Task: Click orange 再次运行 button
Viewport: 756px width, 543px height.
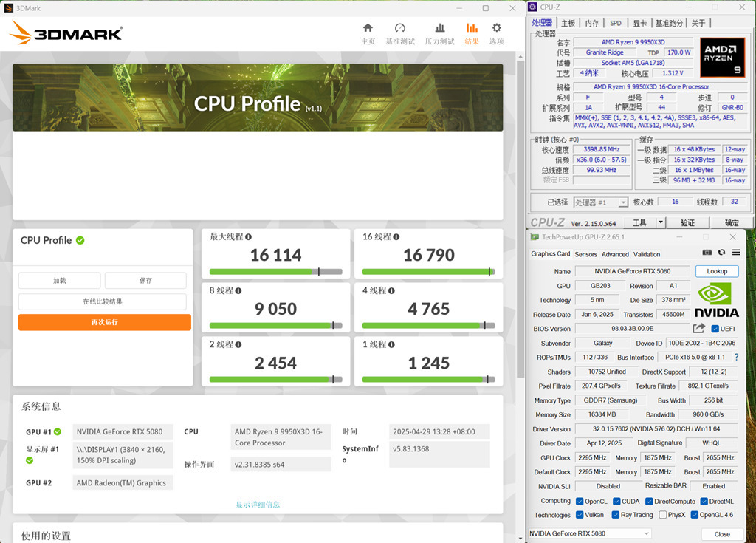Action: [104, 322]
